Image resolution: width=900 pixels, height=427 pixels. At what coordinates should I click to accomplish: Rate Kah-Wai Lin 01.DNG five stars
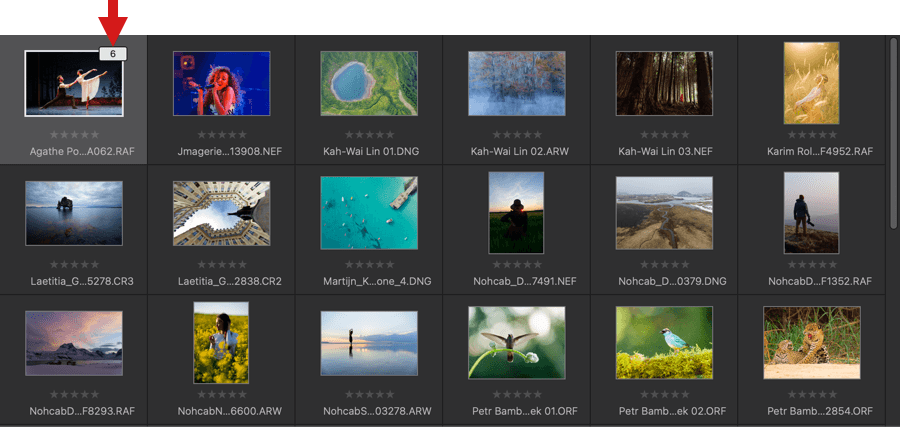[x=390, y=134]
